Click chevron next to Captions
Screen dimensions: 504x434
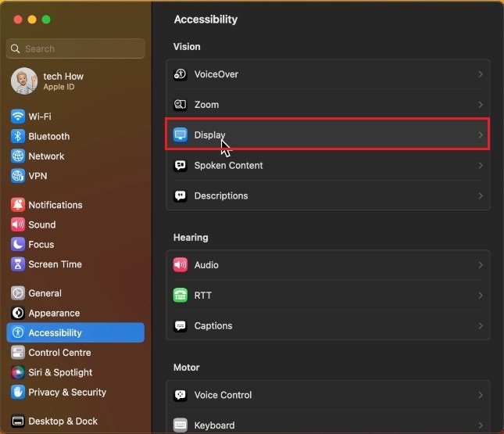480,326
